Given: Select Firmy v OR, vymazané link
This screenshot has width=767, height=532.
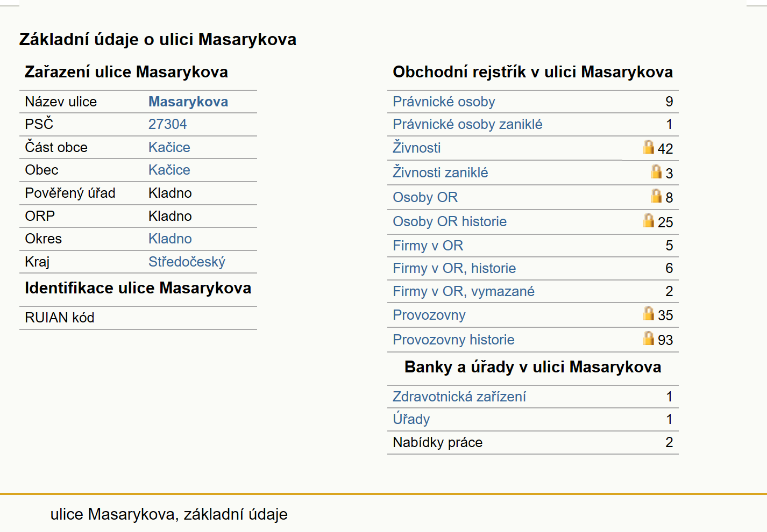Looking at the screenshot, I should coord(464,291).
